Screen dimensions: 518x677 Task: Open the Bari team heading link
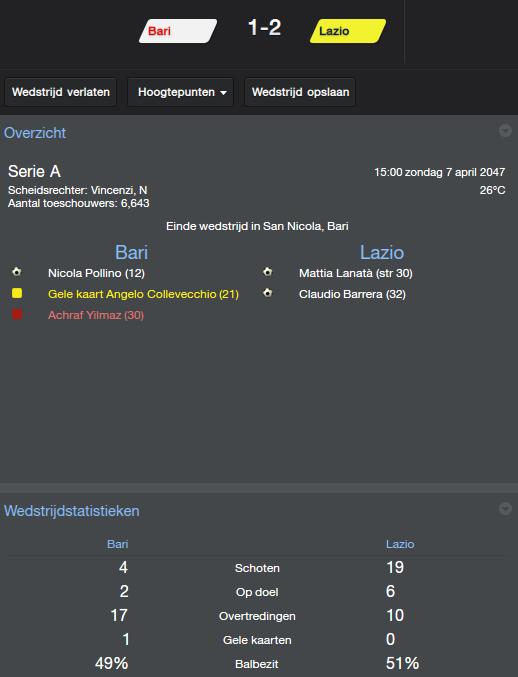(131, 253)
